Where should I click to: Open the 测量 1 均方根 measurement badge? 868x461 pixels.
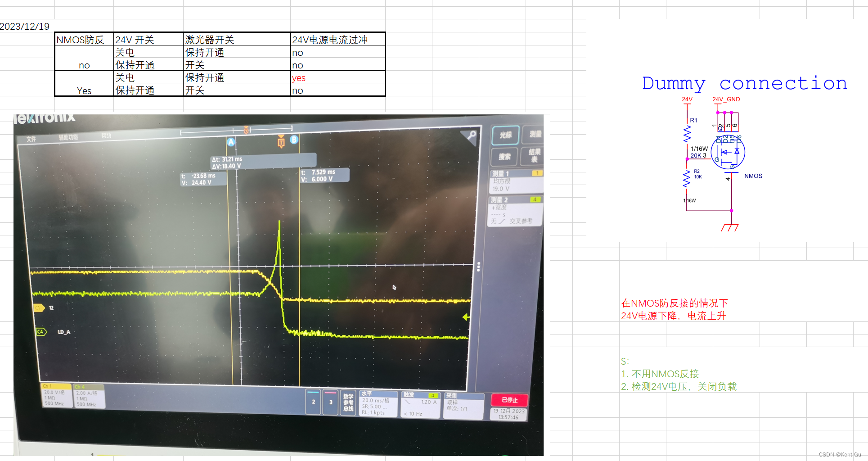click(x=517, y=181)
